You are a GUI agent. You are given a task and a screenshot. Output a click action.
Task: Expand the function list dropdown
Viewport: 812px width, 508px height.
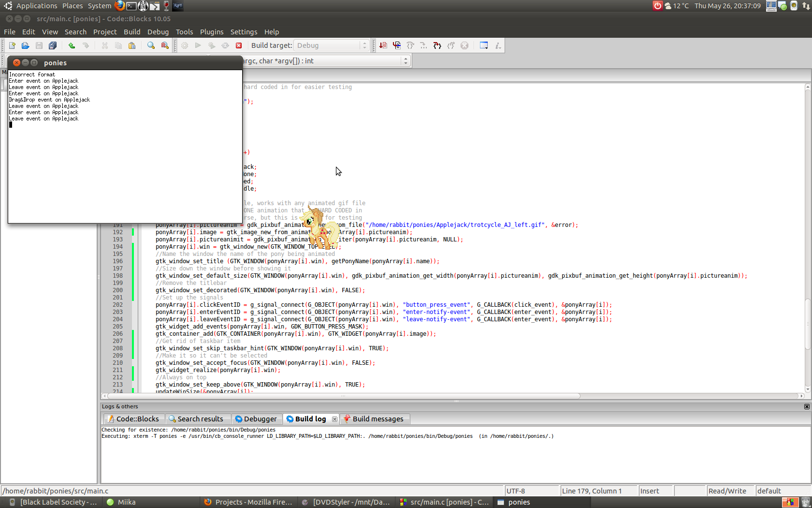(x=406, y=61)
